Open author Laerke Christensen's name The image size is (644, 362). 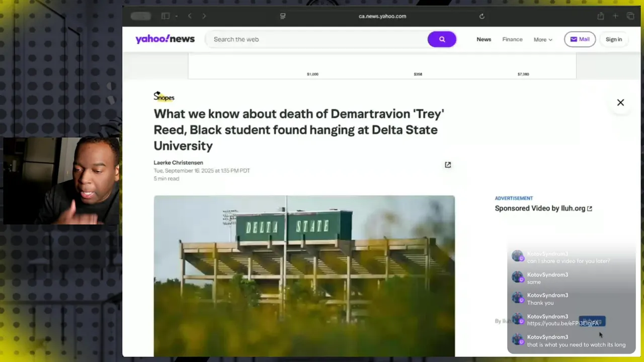(178, 162)
